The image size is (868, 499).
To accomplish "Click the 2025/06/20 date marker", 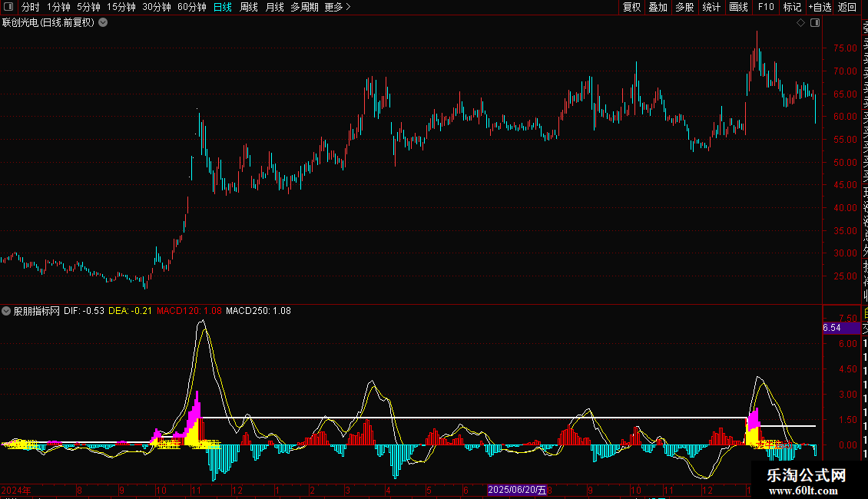I will (x=517, y=490).
